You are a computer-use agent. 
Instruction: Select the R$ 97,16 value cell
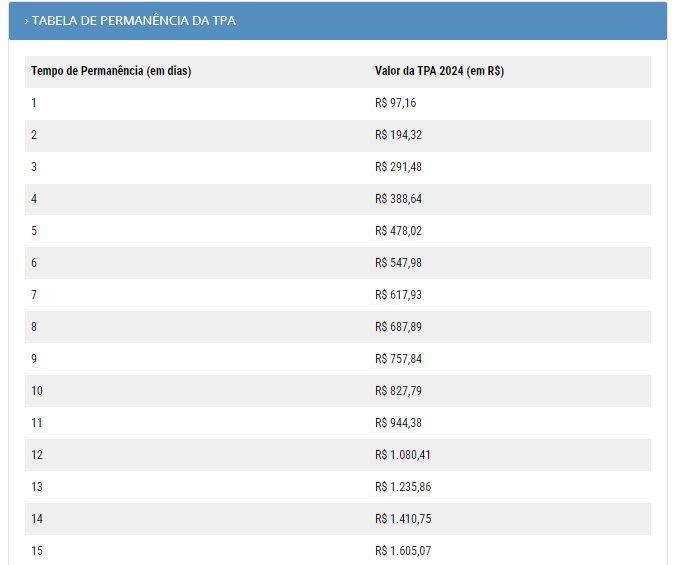click(x=395, y=103)
